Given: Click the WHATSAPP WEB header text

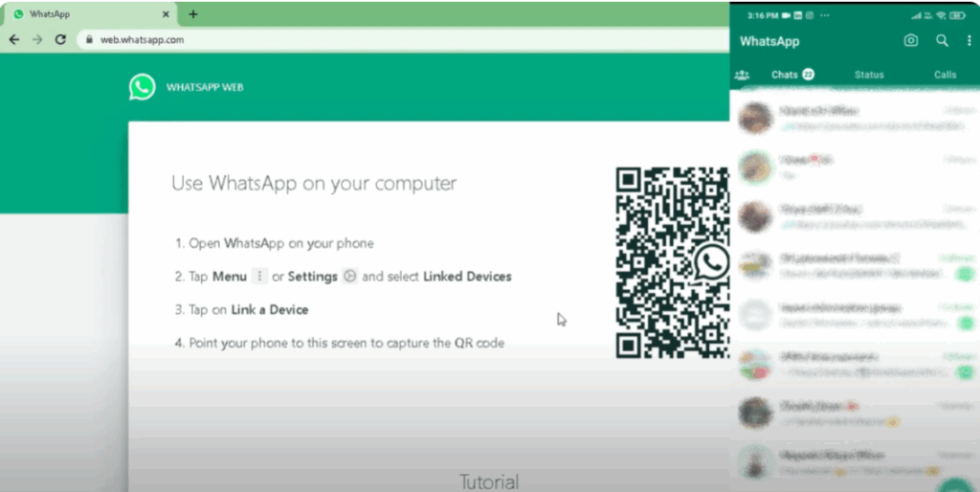Looking at the screenshot, I should [205, 87].
